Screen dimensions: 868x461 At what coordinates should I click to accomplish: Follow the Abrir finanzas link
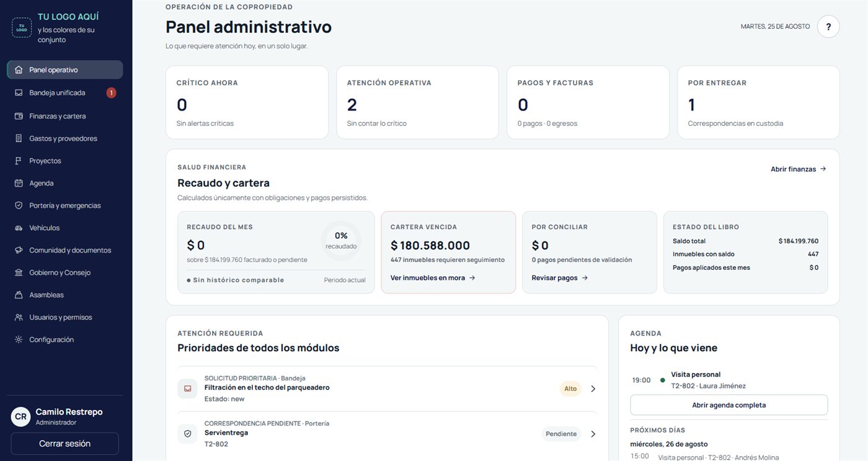click(x=799, y=169)
